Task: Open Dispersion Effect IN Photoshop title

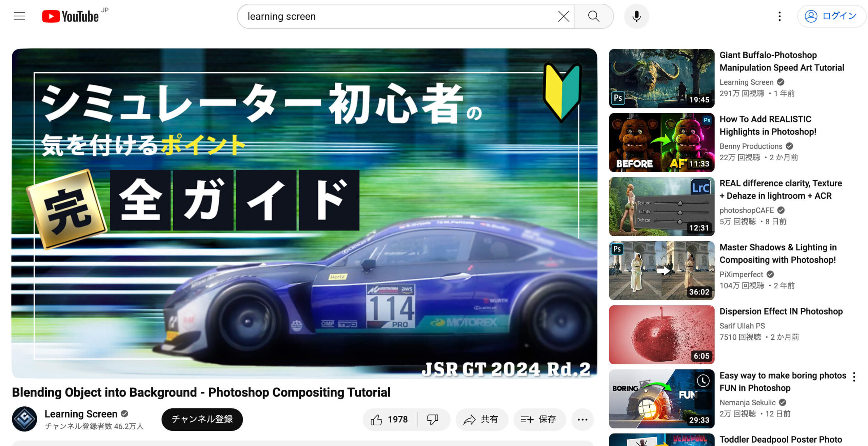Action: tap(781, 311)
